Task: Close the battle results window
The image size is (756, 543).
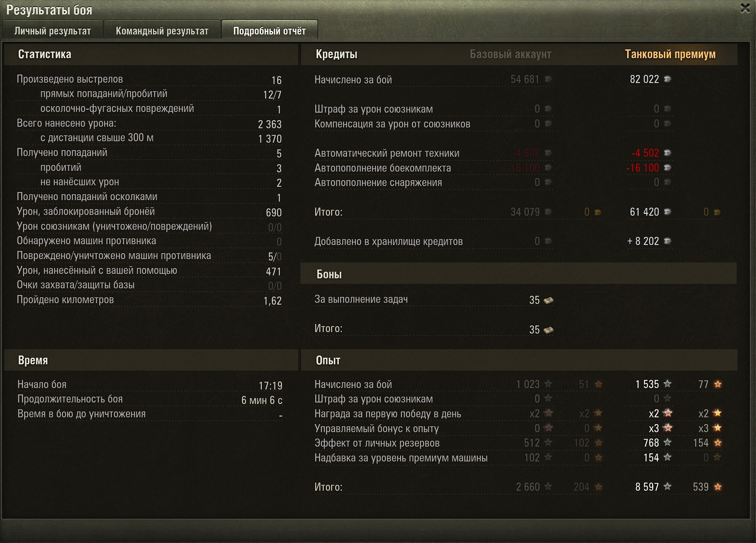Action: 745,8
